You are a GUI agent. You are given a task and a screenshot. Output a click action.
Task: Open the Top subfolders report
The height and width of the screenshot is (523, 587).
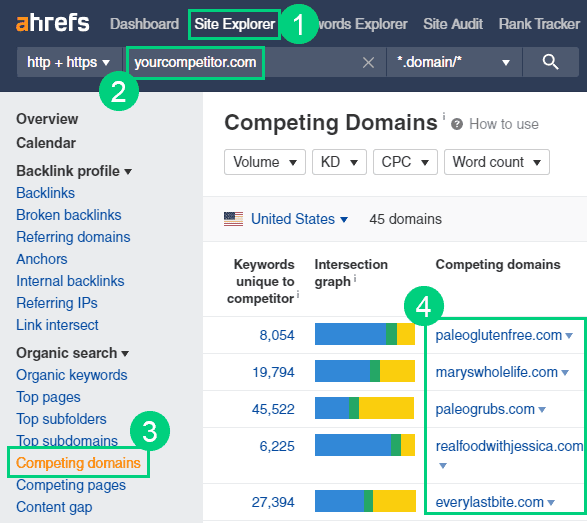coord(61,419)
